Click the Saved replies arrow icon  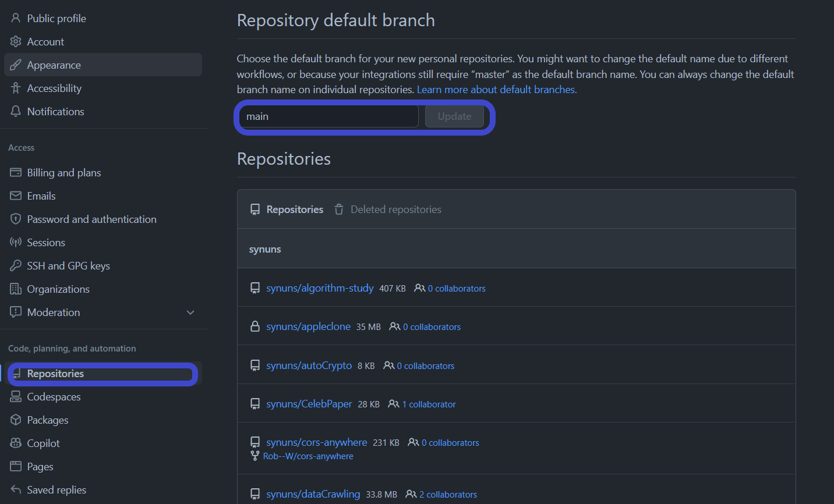[16, 489]
